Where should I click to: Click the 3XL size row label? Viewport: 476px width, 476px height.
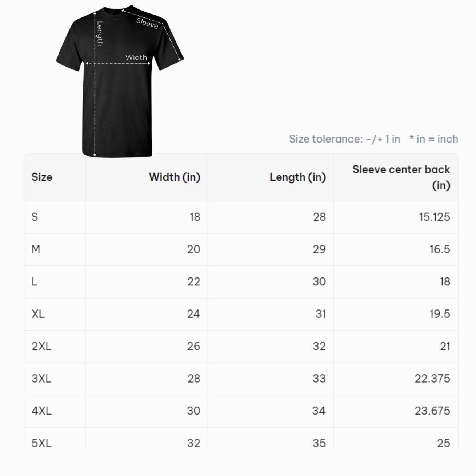pos(41,379)
